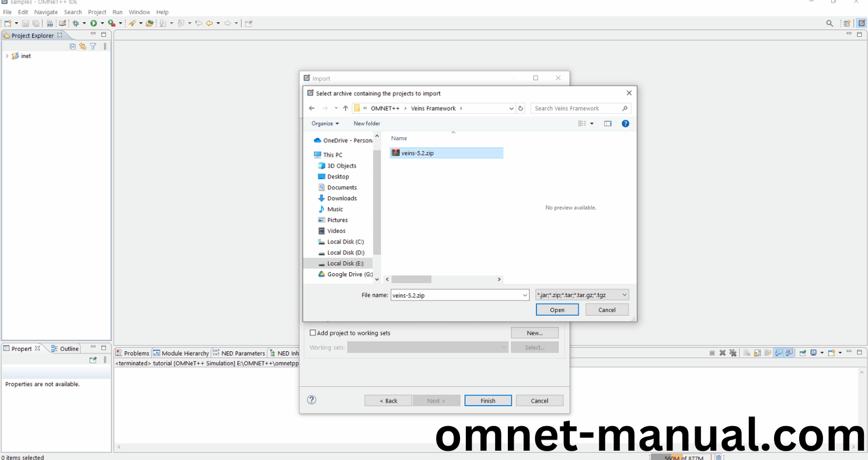Open the Navigate menu

click(46, 12)
